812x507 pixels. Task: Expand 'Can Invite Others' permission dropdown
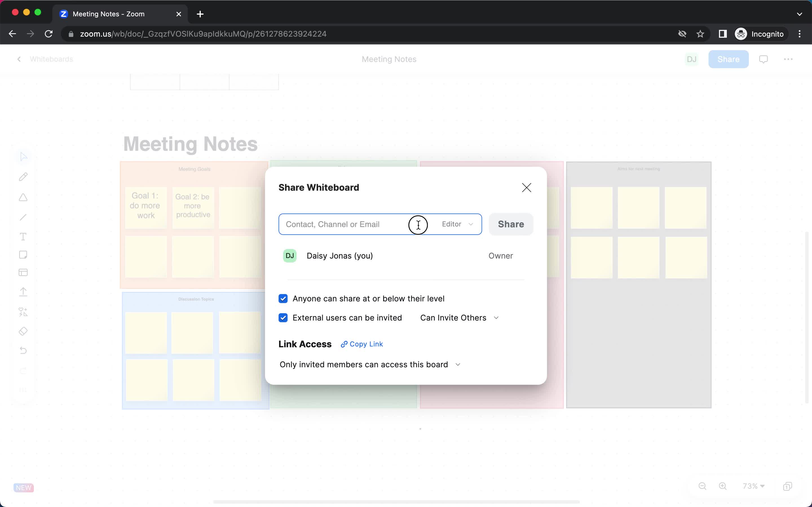coord(496,318)
